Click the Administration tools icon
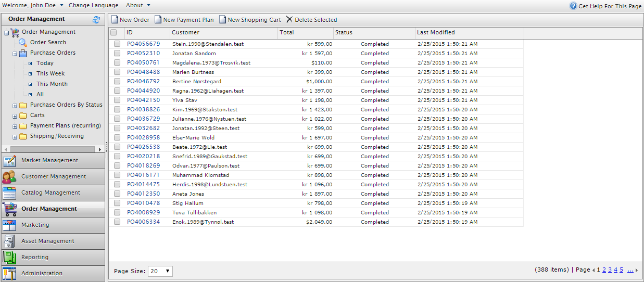644x282 pixels. (x=9, y=274)
